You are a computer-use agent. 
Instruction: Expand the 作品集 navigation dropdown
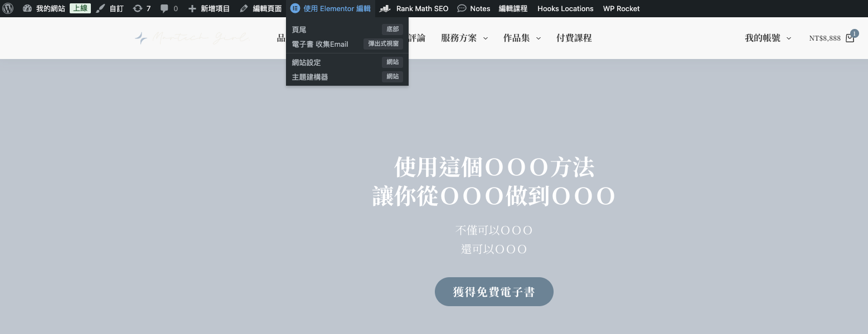(521, 38)
